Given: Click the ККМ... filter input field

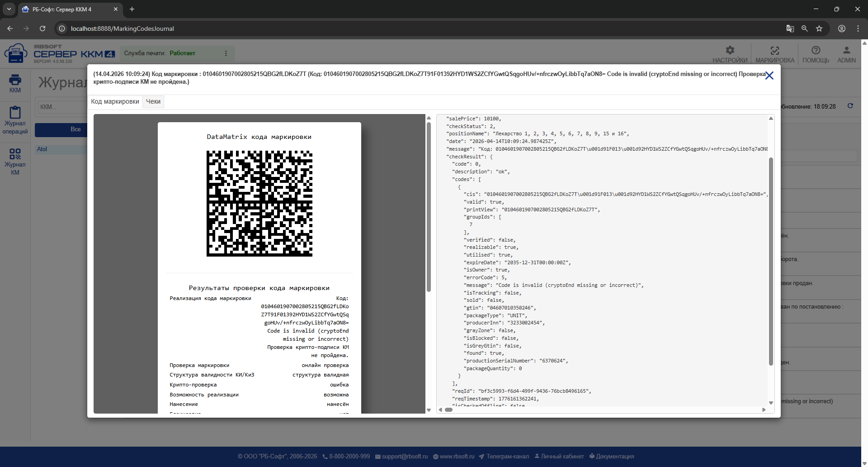Looking at the screenshot, I should (x=62, y=107).
